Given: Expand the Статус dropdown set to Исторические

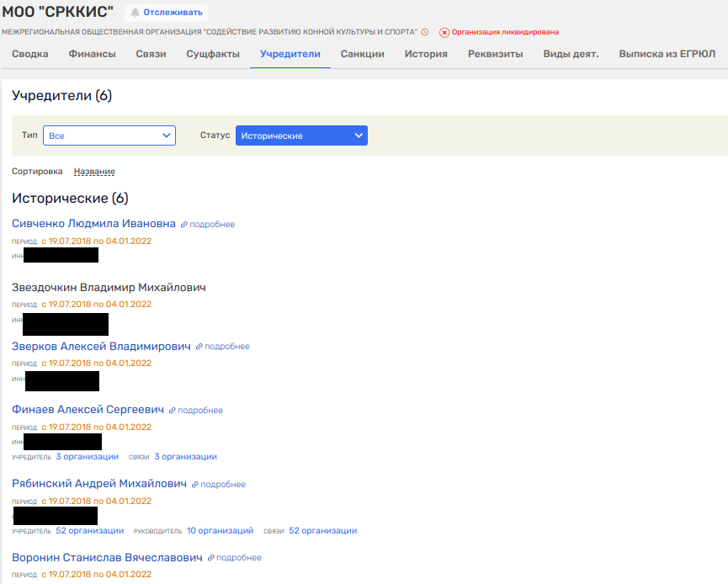Looking at the screenshot, I should [x=301, y=135].
